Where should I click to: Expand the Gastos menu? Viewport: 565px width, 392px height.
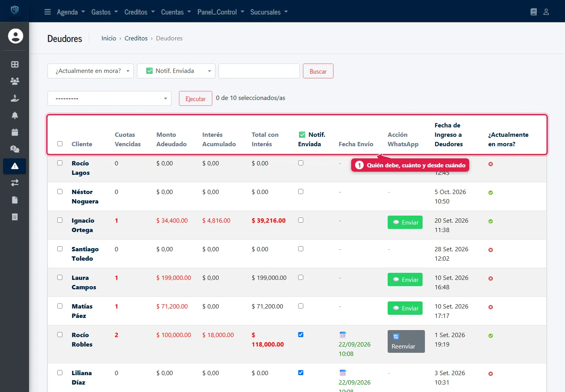[105, 12]
